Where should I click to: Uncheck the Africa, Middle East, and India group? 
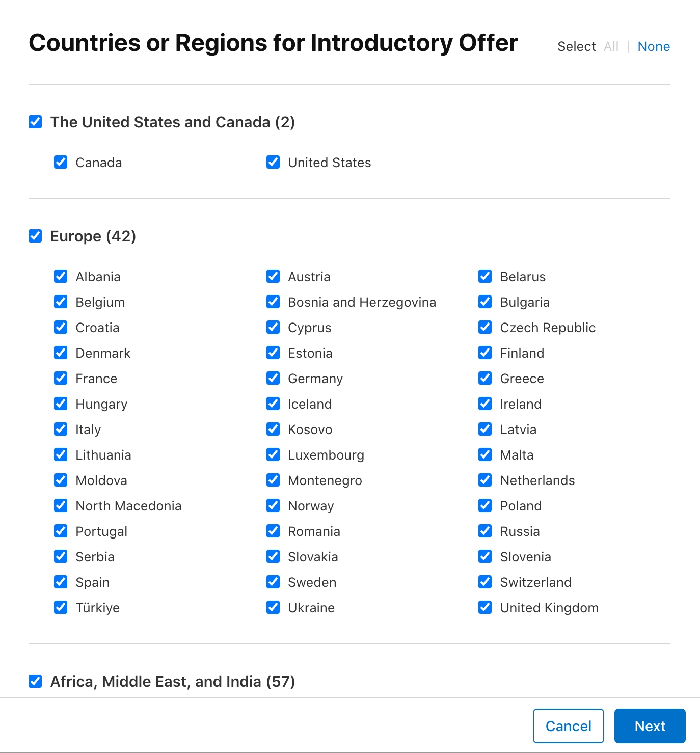[35, 681]
